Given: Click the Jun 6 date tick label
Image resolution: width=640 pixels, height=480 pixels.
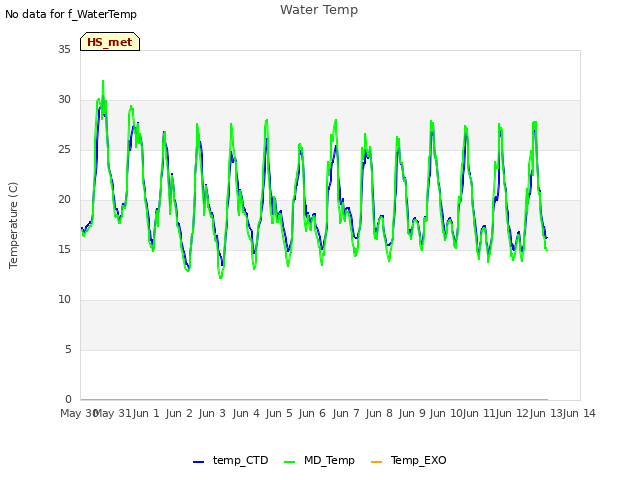Looking at the screenshot, I should [x=312, y=413].
